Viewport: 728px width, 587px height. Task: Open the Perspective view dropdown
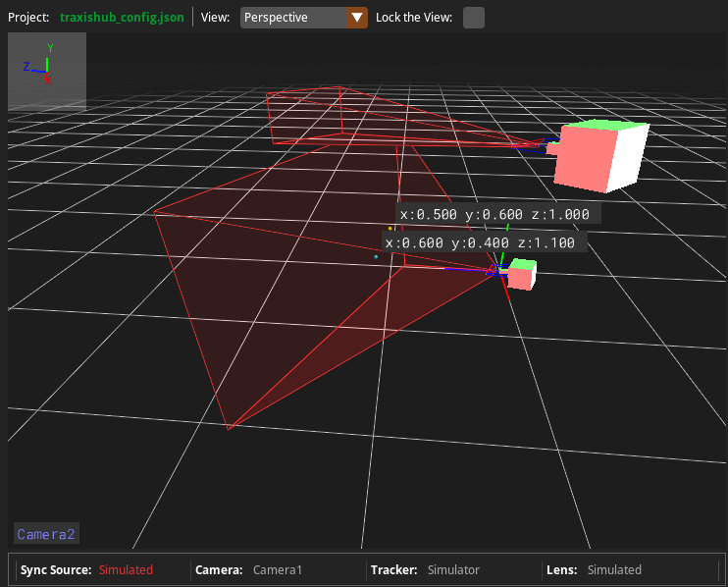(x=293, y=18)
